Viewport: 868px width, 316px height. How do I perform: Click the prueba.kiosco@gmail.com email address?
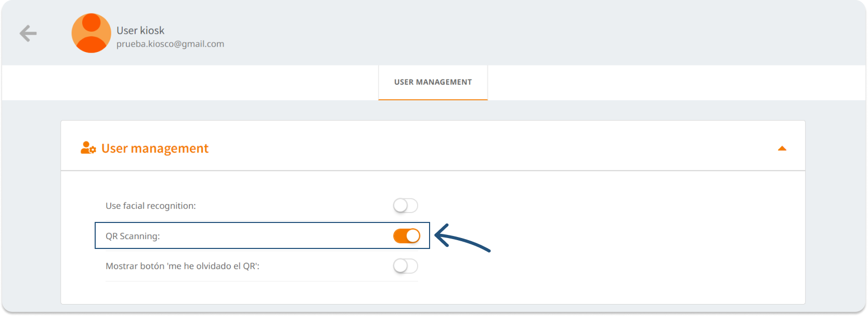(170, 44)
